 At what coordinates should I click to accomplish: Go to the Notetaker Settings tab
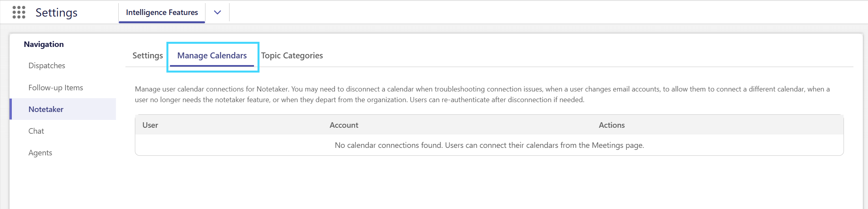(x=147, y=56)
